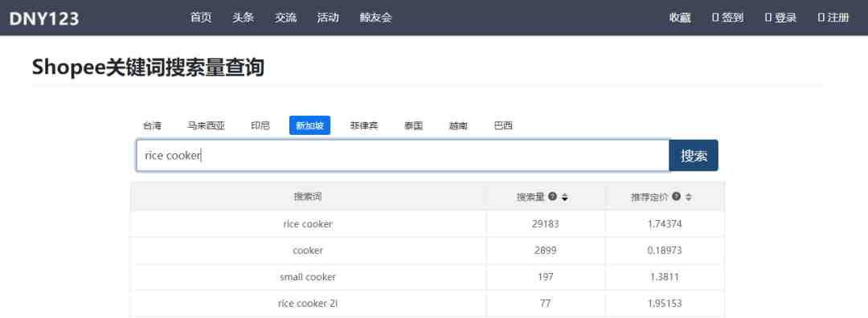Click the 2899 search volume cell
Screen dimensions: 868x318
[546, 251]
